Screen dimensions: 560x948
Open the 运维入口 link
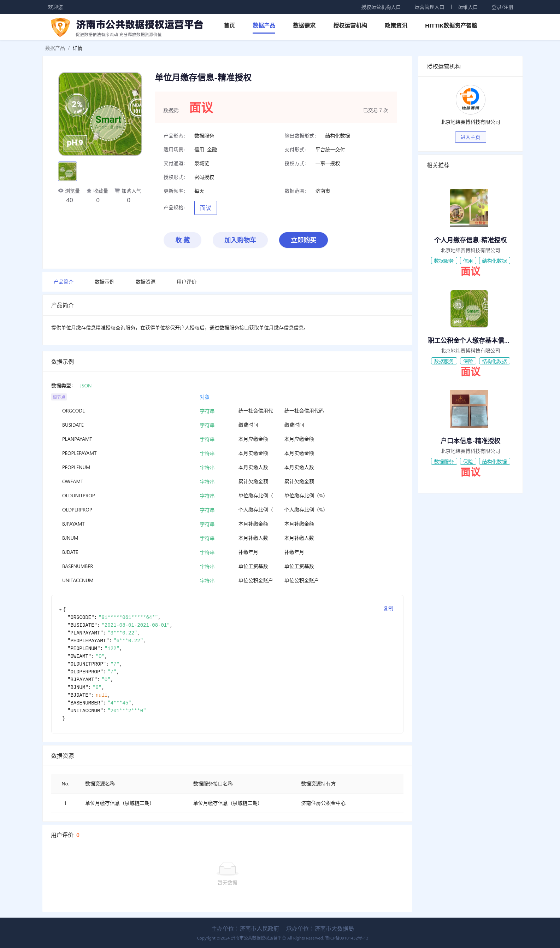tap(467, 7)
